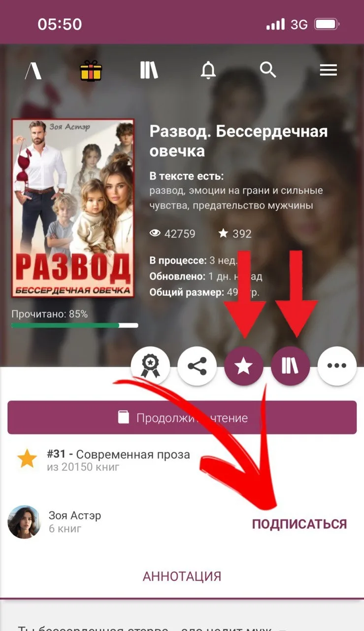The image size is (364, 631).
Task: Tap the award ribbon round button
Action: [x=150, y=366]
